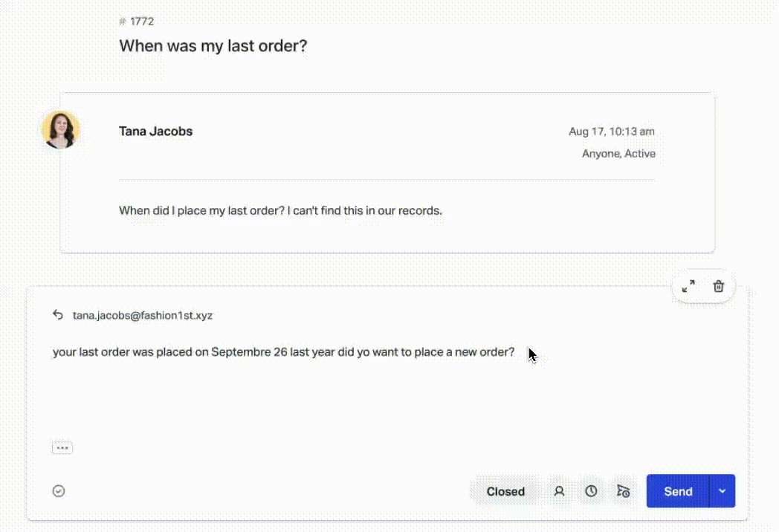Click into the reply message text area
Screen dimensions: 779x532
pos(387,387)
